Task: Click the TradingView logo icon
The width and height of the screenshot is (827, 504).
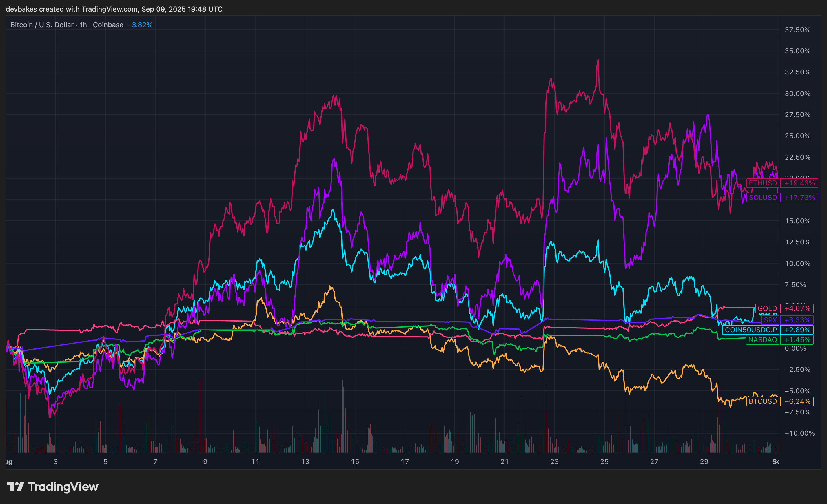Action: coord(15,486)
